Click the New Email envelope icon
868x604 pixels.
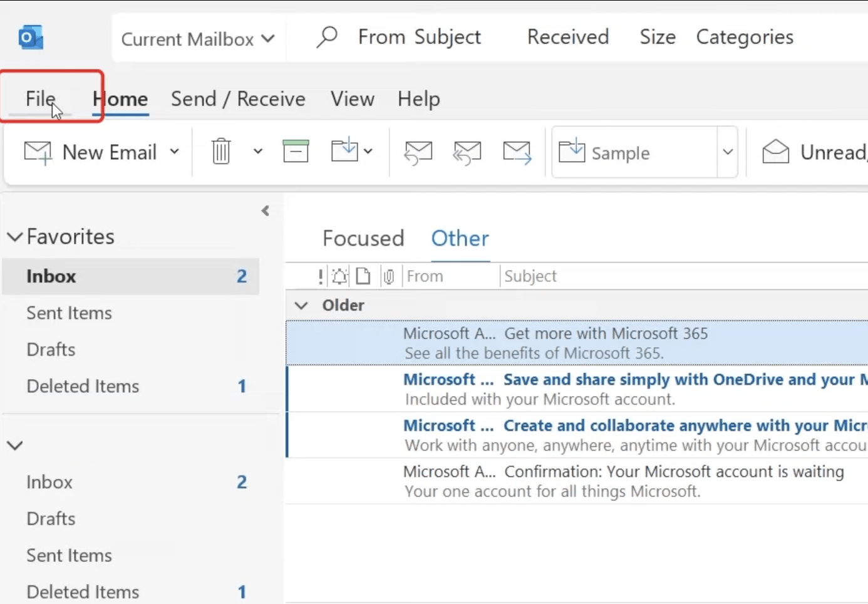coord(38,152)
